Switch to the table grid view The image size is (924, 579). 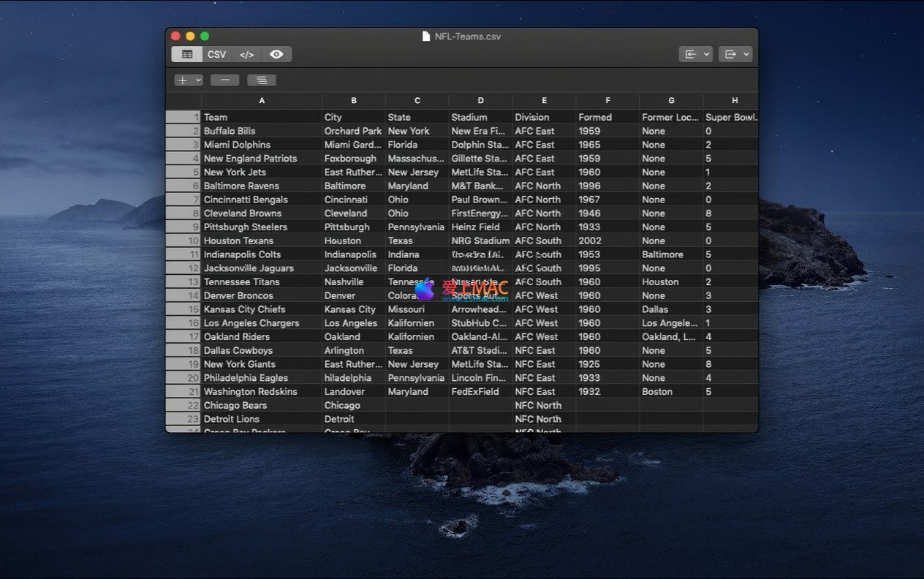(x=187, y=54)
